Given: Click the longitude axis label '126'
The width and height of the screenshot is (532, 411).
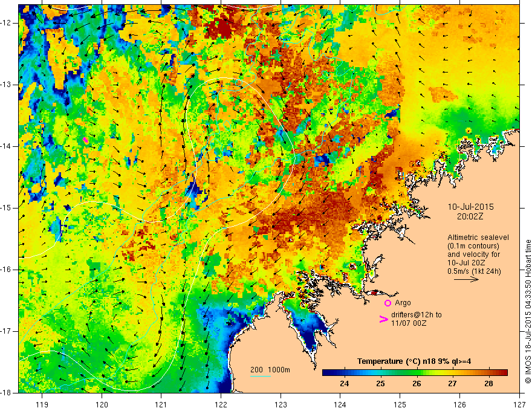Looking at the screenshot, I should click(459, 404).
